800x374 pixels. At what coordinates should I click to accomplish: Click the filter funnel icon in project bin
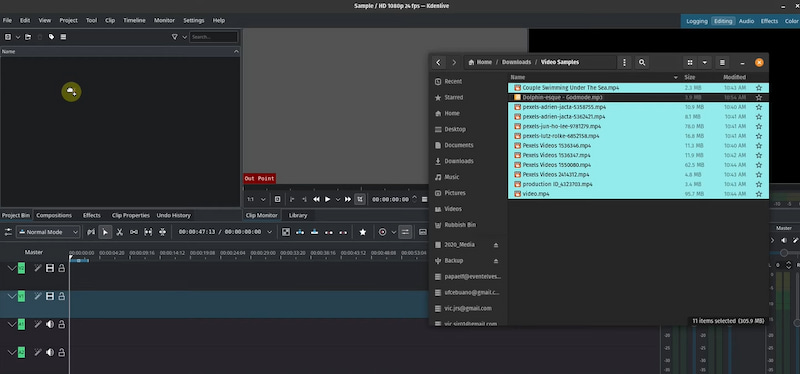[174, 37]
